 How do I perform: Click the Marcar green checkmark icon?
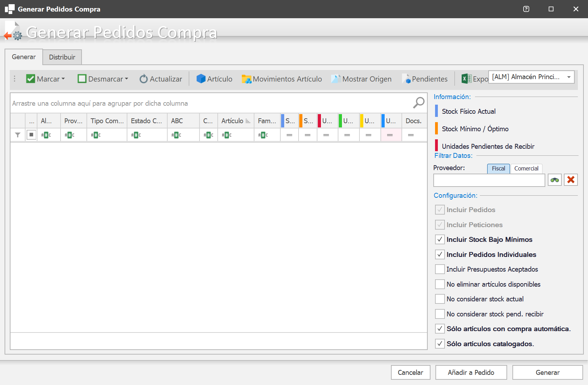pos(30,79)
